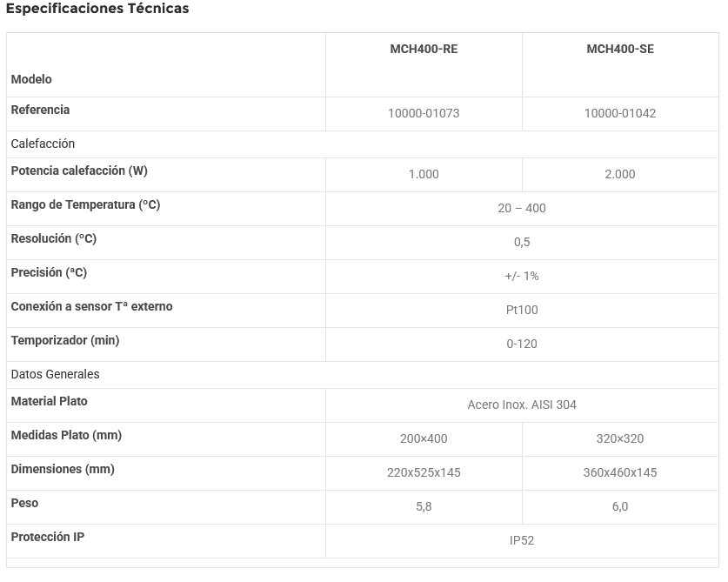Viewport: 728px width, 582px height.
Task: Select the +/- 1% precision value
Action: click(x=522, y=276)
